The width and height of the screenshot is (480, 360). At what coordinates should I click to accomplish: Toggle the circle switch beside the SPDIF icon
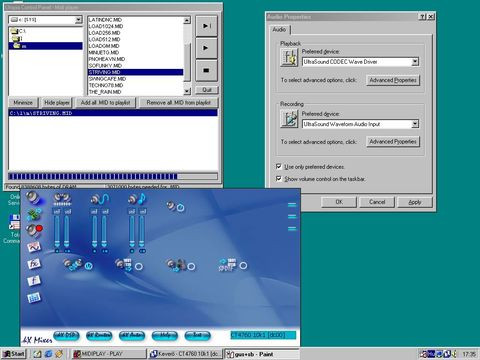tap(244, 265)
